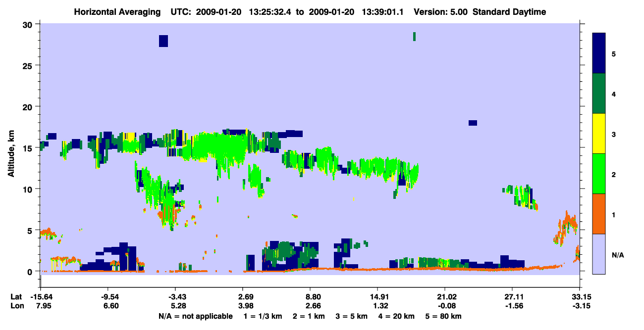Viewport: 644px width, 330px height.
Task: Click the bright green colorbar segment labeled 2
Action: click(x=599, y=174)
